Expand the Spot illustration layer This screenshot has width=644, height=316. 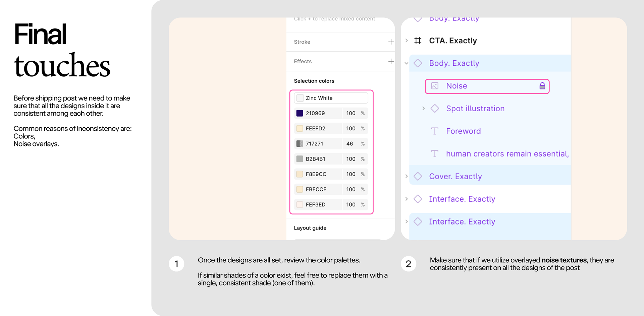(x=423, y=108)
